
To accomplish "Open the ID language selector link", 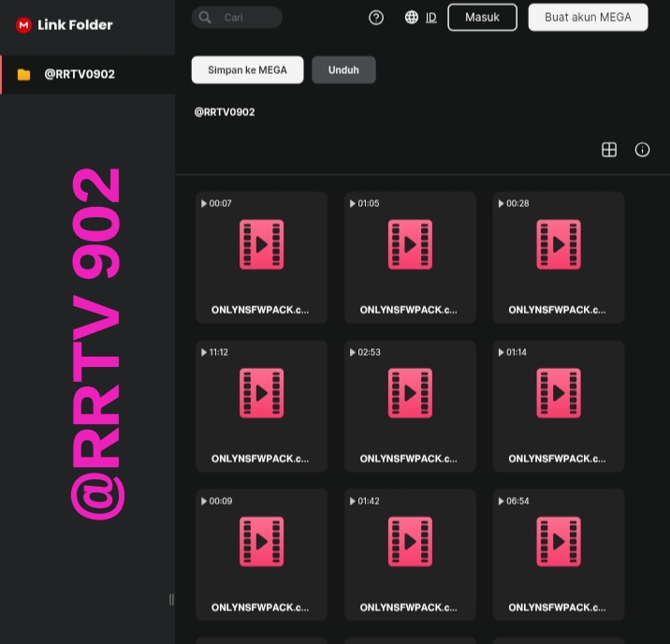I will (431, 18).
